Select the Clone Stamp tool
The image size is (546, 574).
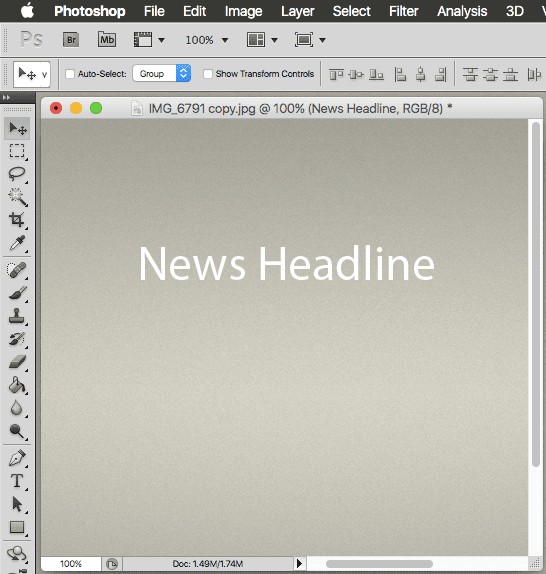(17, 316)
